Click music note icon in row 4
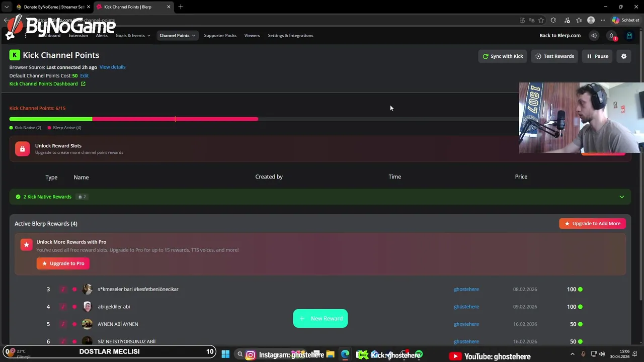The image size is (644, 362). (x=63, y=307)
